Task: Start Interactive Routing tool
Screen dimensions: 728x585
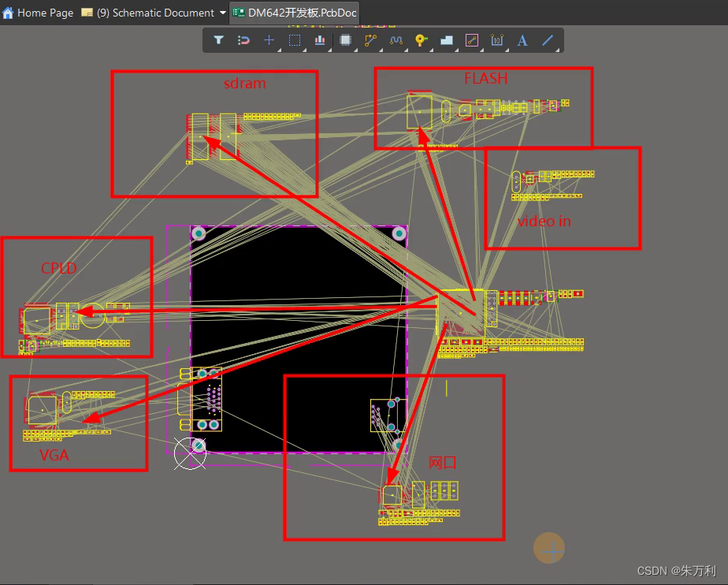Action: (x=370, y=40)
